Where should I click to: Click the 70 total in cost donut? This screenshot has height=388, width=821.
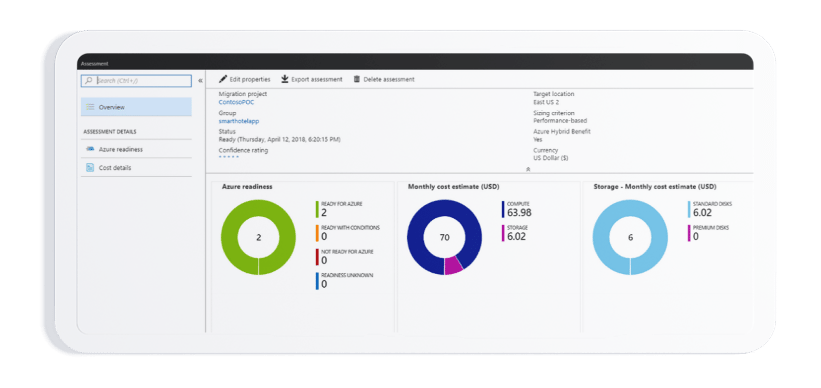(445, 238)
